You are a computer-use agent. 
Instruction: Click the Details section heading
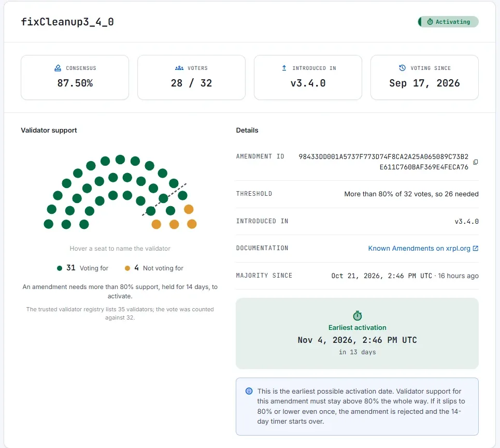tap(247, 131)
